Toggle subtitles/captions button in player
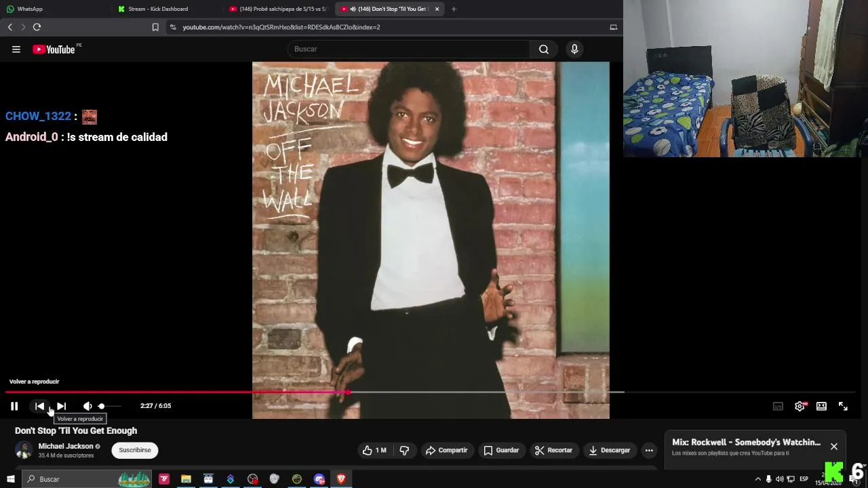Viewport: 868px width, 488px height. tap(778, 406)
